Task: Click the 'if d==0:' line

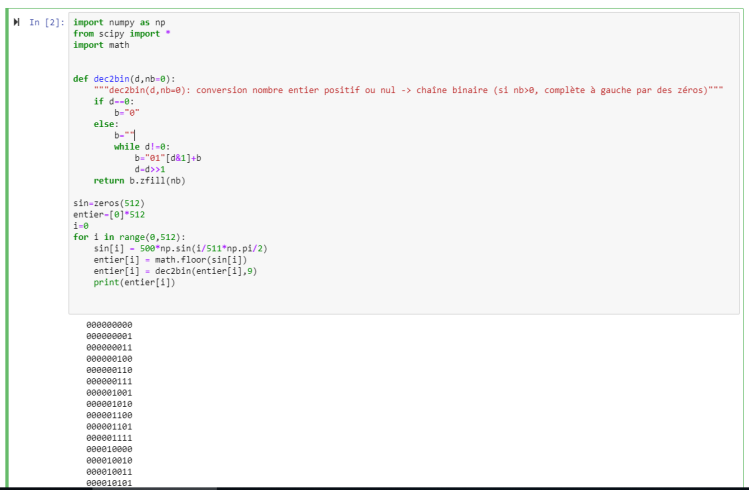Action: 114,101
